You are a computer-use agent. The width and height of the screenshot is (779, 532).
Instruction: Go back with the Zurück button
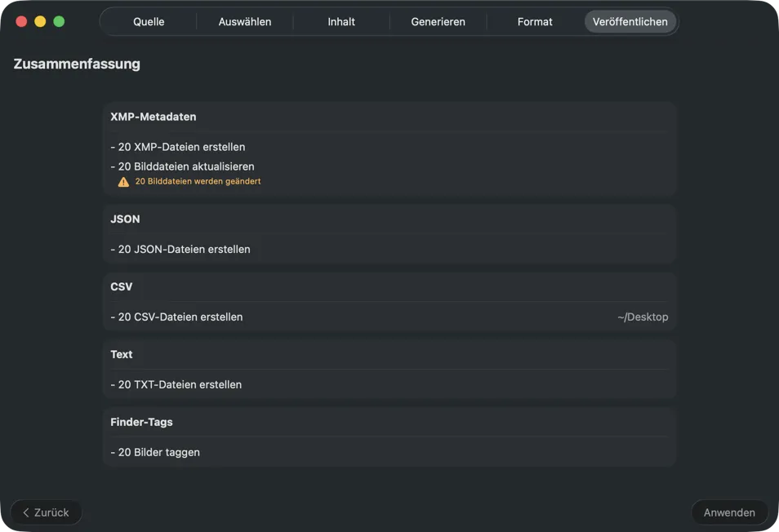click(47, 512)
